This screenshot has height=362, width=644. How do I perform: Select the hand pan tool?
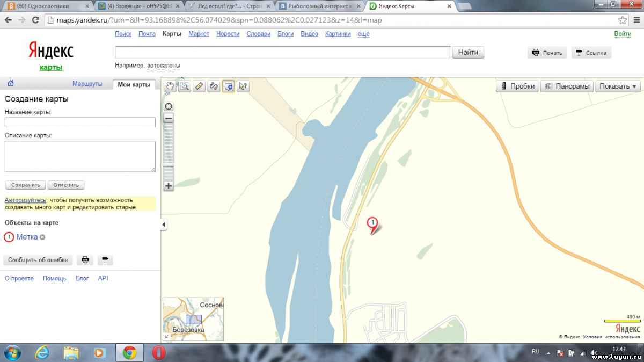(170, 86)
